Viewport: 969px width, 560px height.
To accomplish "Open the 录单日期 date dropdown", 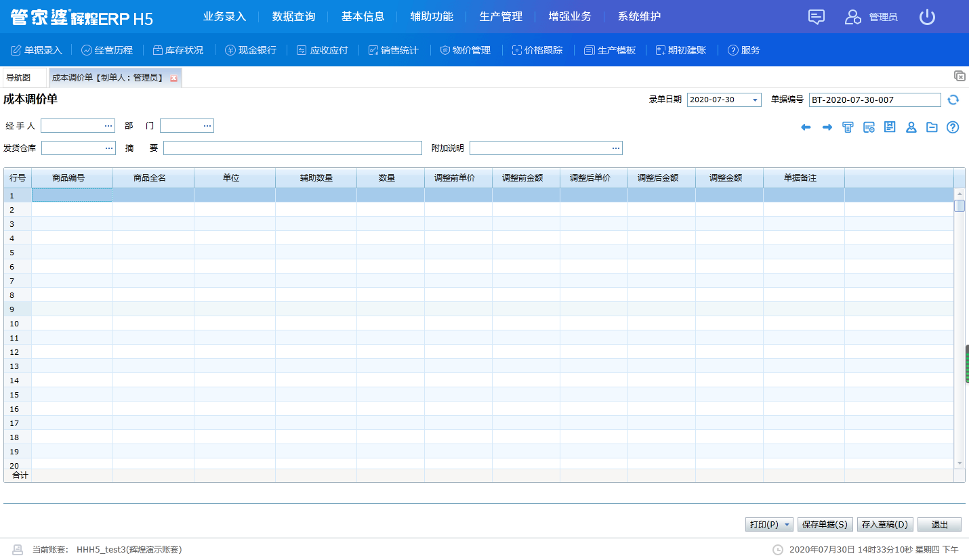I will coord(755,100).
